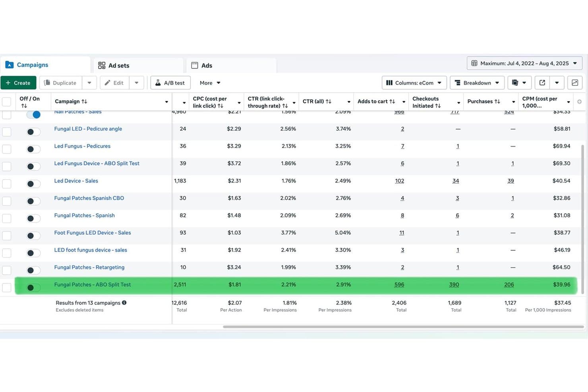Open the export options dropdown arrow
This screenshot has height=392, width=588.
click(557, 83)
